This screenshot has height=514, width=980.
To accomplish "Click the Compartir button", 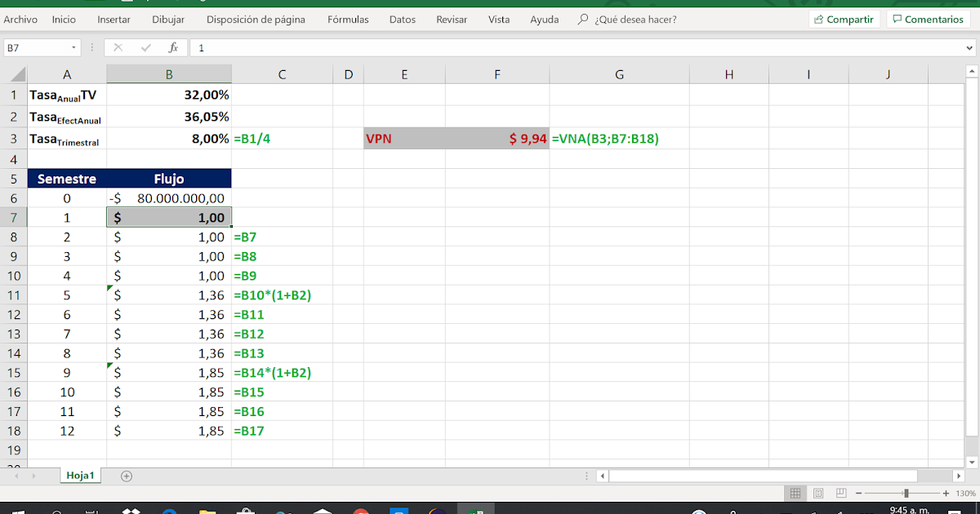I will pyautogui.click(x=844, y=18).
